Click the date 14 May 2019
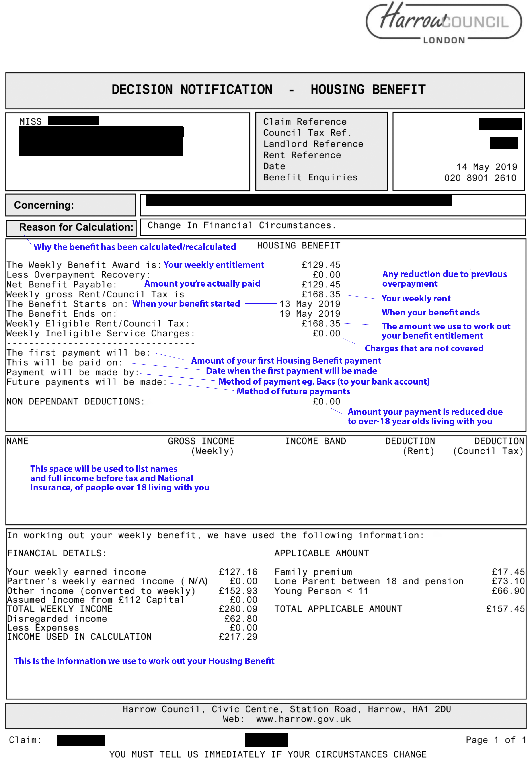The image size is (532, 762). pyautogui.click(x=486, y=167)
